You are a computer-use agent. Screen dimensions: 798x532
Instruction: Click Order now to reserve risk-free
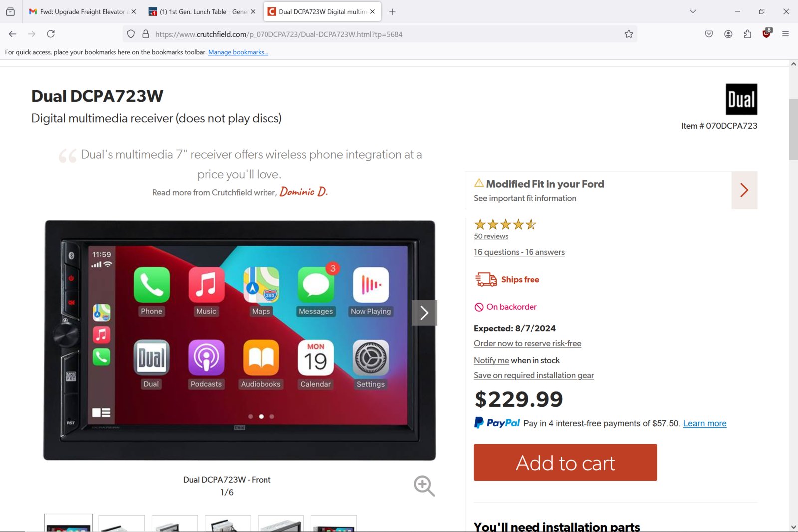pyautogui.click(x=527, y=343)
